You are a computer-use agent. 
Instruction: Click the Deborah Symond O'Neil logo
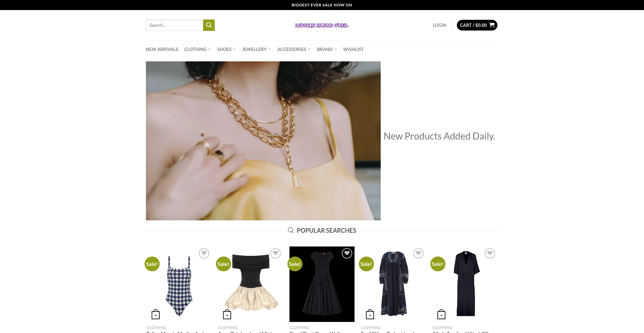[322, 25]
